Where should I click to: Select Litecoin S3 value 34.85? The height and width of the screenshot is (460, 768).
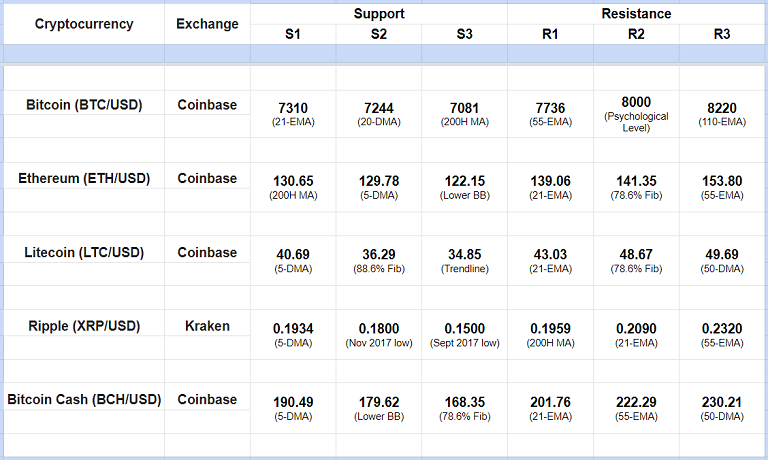tap(464, 254)
